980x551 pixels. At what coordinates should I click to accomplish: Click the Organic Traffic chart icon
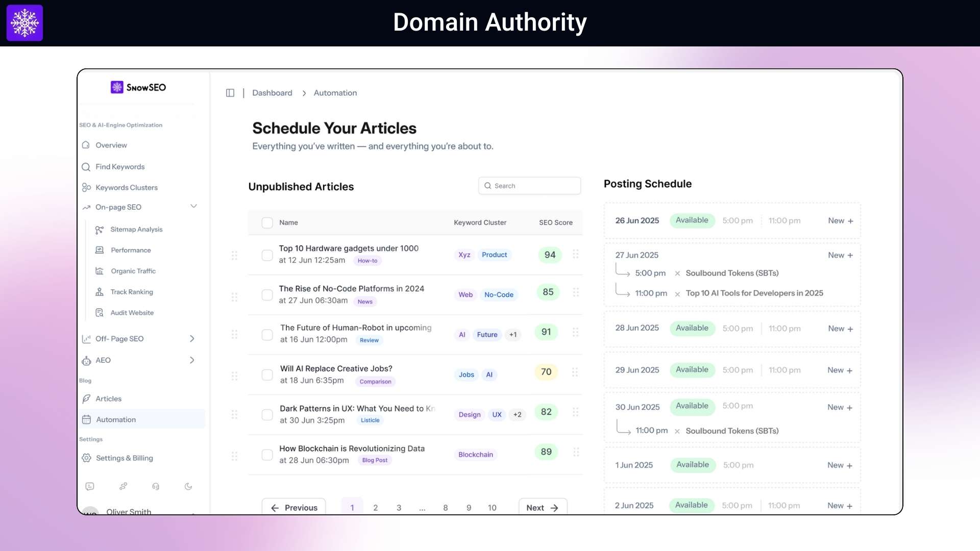pyautogui.click(x=100, y=271)
